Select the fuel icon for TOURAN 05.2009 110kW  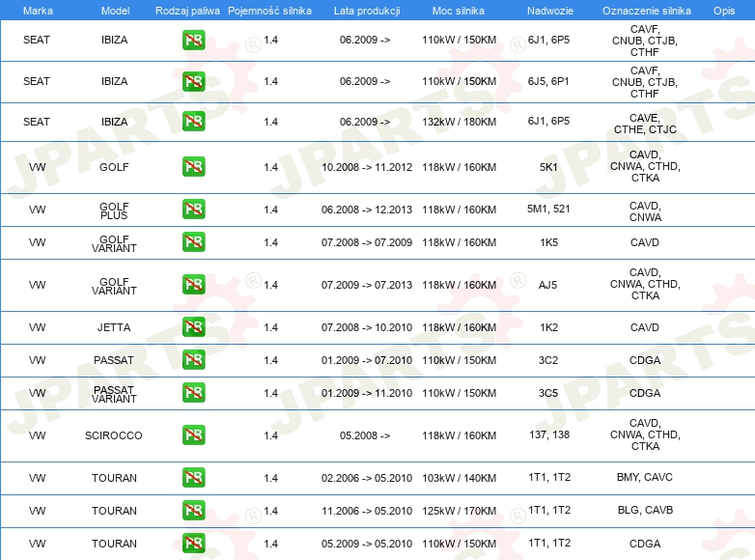pyautogui.click(x=193, y=544)
